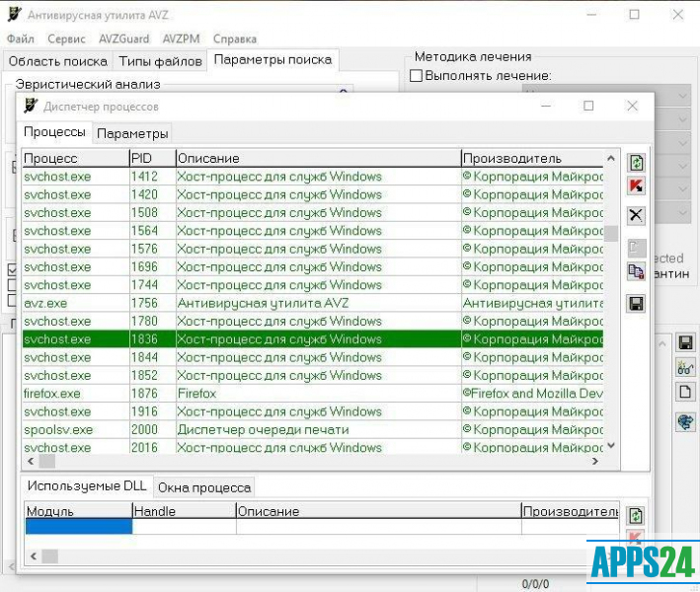Select the Процессы tab

tap(54, 132)
